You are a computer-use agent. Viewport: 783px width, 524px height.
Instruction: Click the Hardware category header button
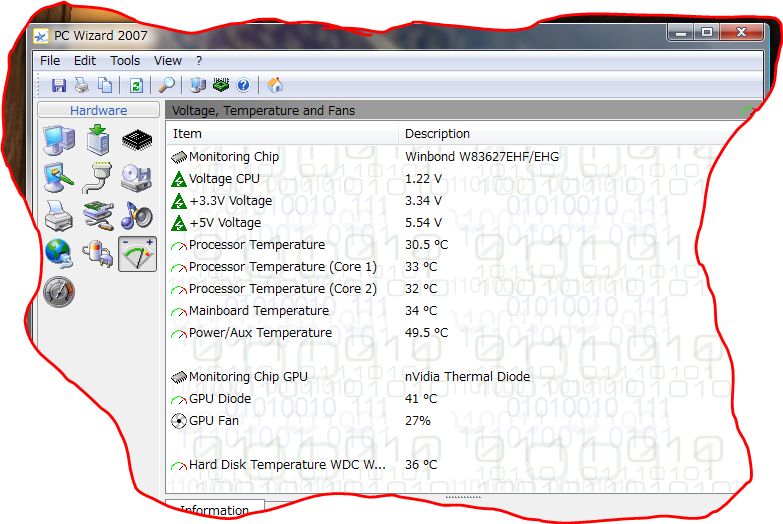coord(98,110)
